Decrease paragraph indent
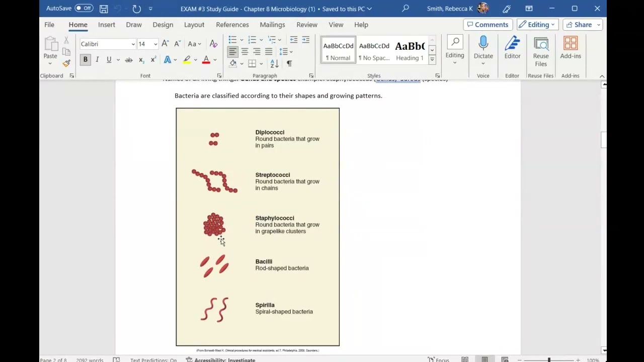Image resolution: width=644 pixels, height=362 pixels. (x=294, y=40)
